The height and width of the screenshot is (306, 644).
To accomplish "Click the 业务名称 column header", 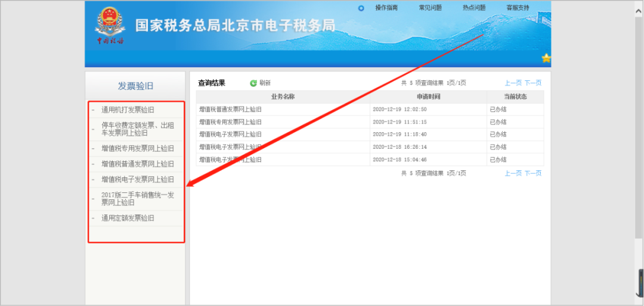I will (x=283, y=97).
